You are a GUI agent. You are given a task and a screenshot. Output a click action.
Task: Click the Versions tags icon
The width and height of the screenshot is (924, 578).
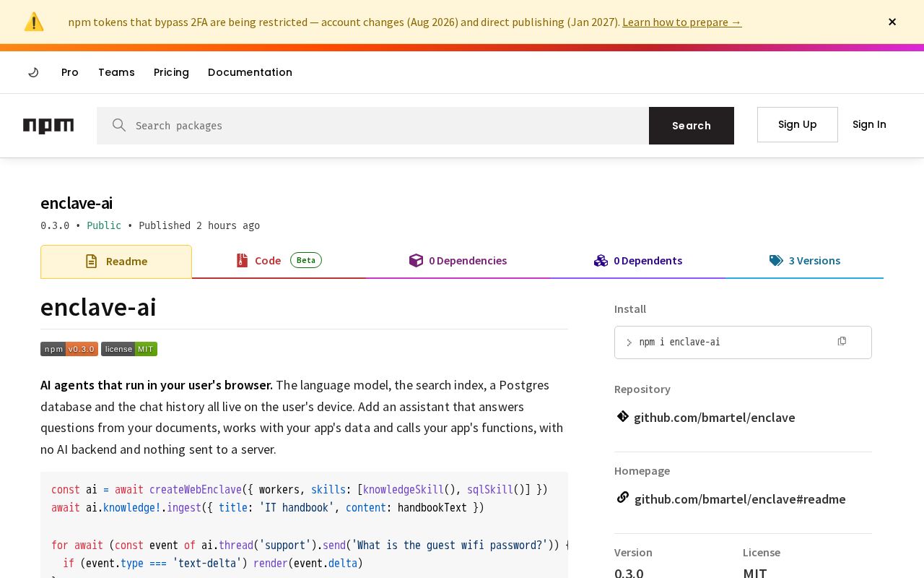tap(776, 260)
